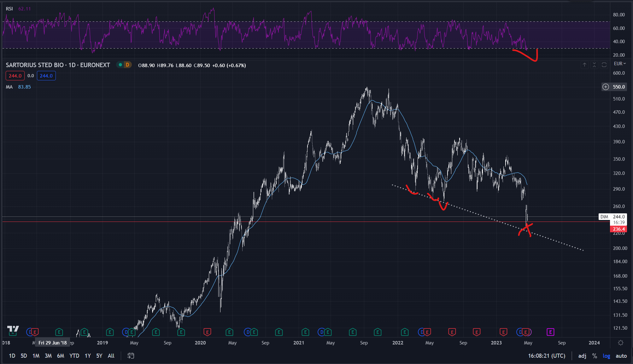
Task: Select the 1D time range
Action: click(12, 356)
